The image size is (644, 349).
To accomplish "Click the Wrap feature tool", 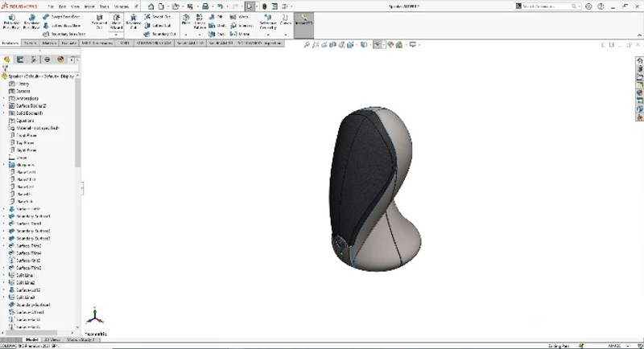I will coord(239,17).
